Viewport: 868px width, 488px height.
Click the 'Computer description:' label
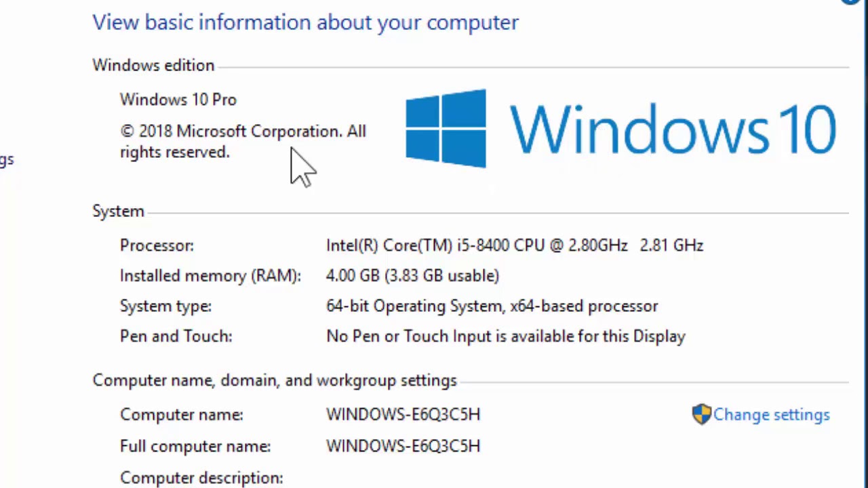pos(201,478)
